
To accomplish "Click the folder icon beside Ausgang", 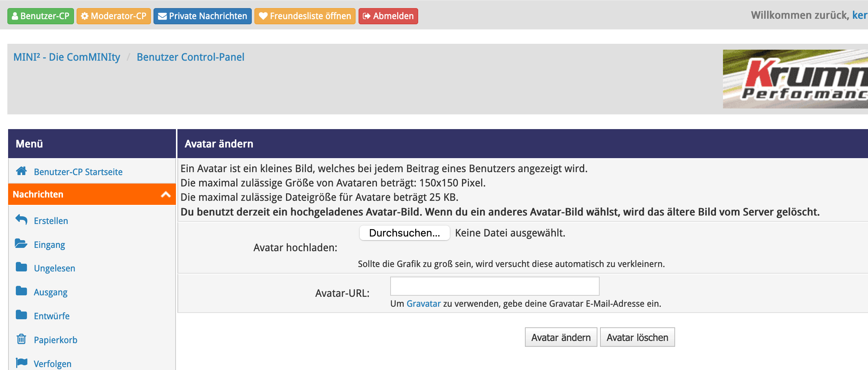I will click(x=21, y=291).
